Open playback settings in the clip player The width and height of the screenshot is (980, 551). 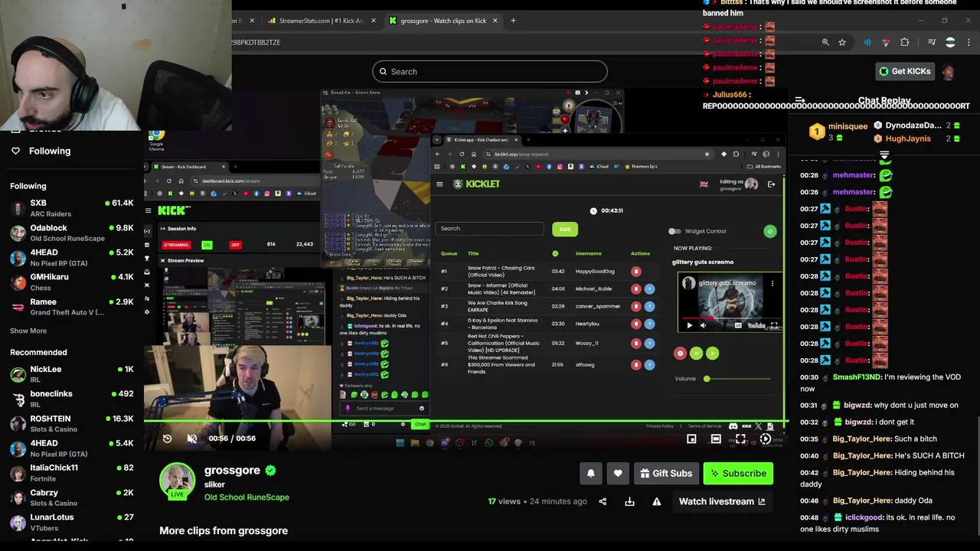pyautogui.click(x=765, y=439)
